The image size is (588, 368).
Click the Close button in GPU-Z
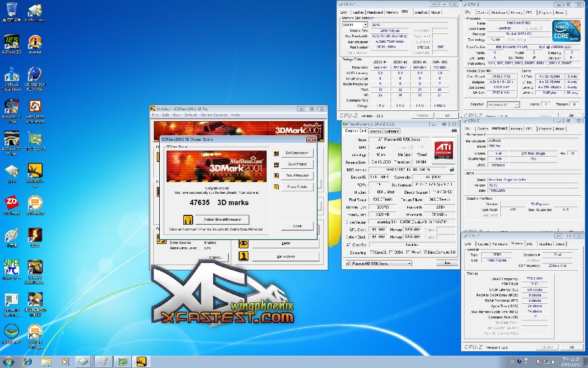click(x=447, y=263)
